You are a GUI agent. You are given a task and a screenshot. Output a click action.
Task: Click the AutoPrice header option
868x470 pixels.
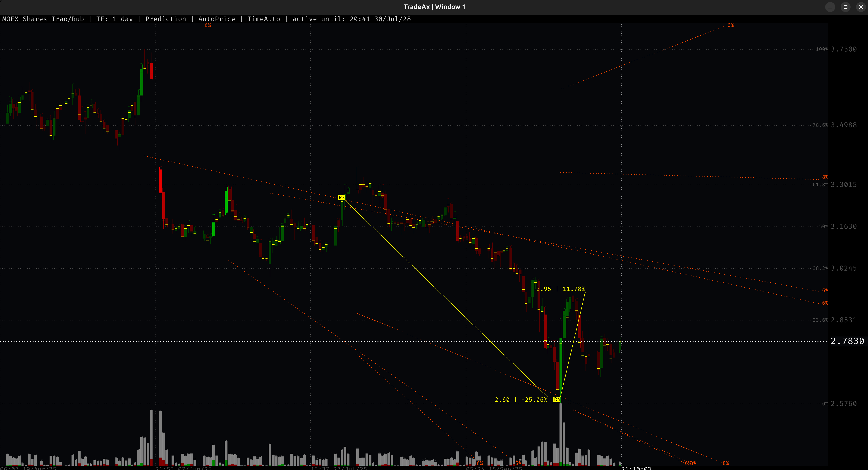tap(216, 19)
